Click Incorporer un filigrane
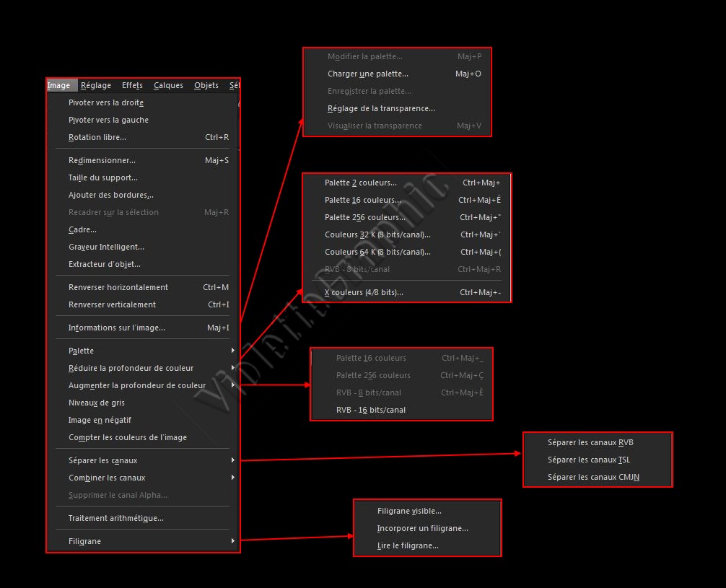 click(x=423, y=528)
